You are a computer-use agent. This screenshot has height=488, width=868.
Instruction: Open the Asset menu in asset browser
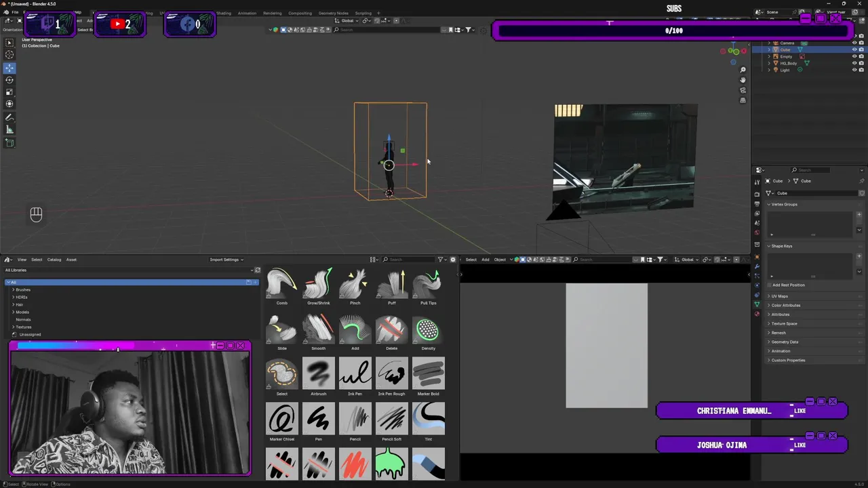pos(71,260)
